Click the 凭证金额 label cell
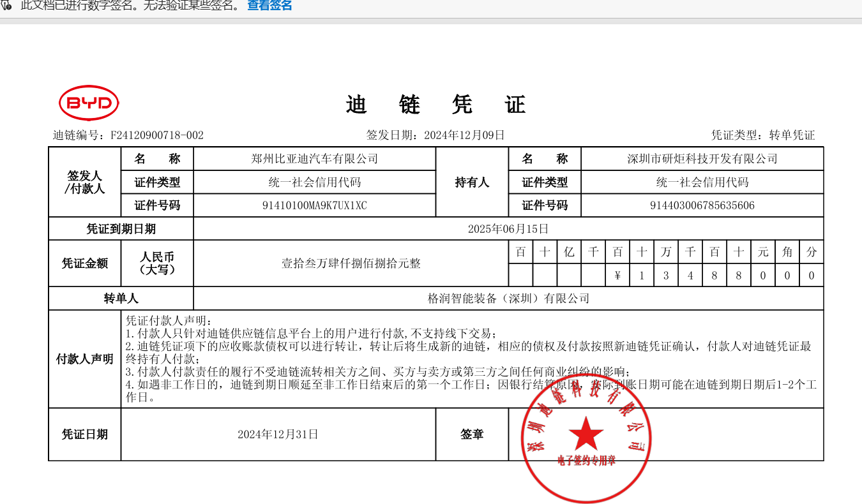 point(85,263)
